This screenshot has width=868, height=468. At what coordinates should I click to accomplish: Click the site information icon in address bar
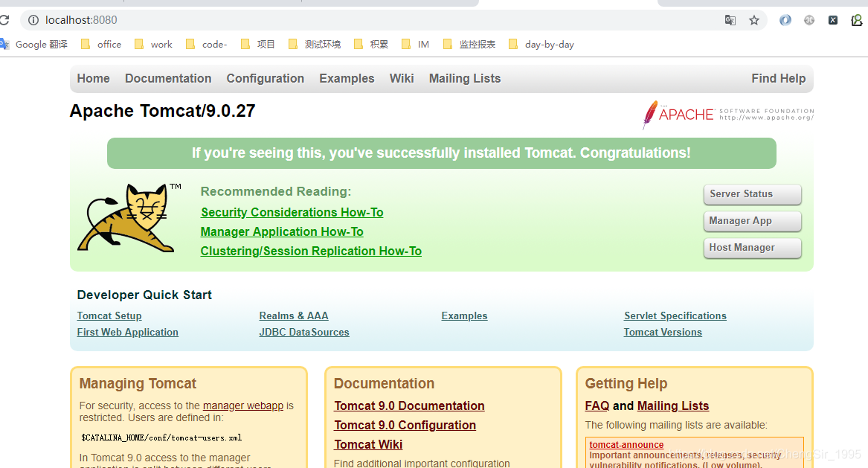point(33,21)
